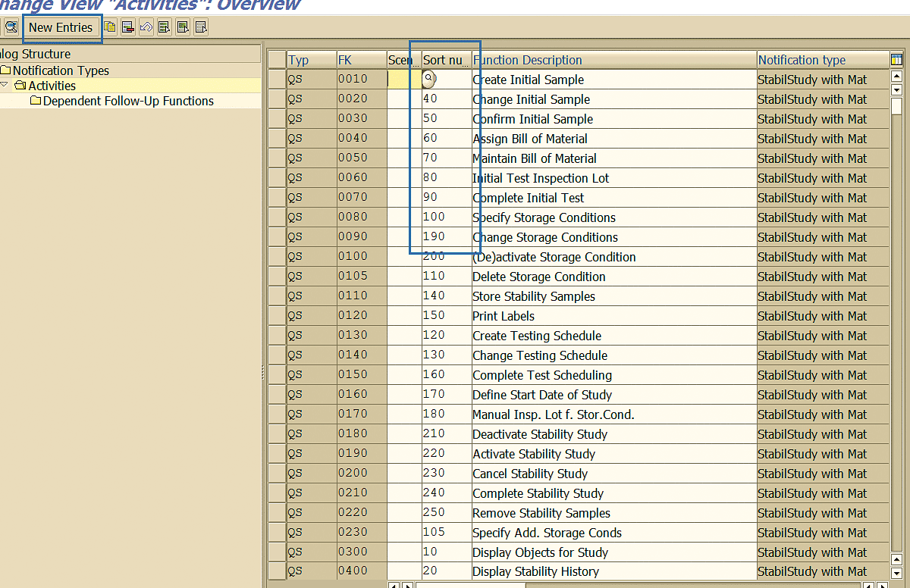Click 'Complete Stability Study' cell
910x588 pixels.
[614, 493]
